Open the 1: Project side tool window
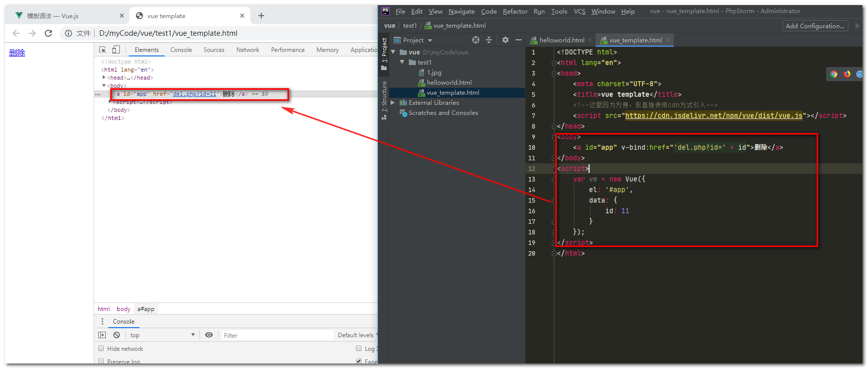868x369 pixels. (x=384, y=54)
